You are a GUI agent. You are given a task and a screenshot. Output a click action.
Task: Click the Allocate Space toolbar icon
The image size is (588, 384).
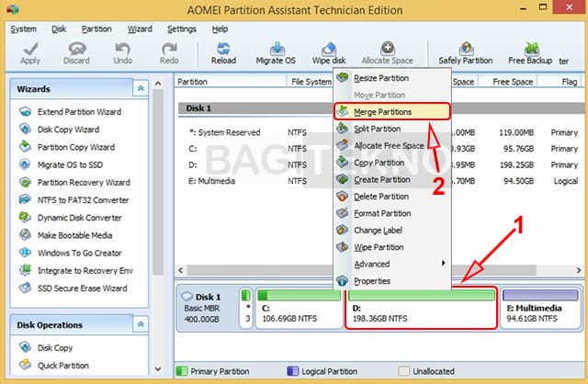pos(388,53)
